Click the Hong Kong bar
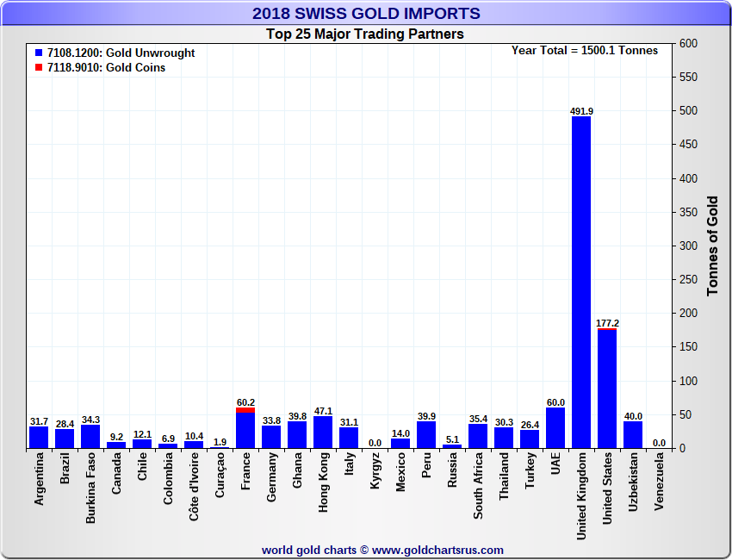 (323, 432)
